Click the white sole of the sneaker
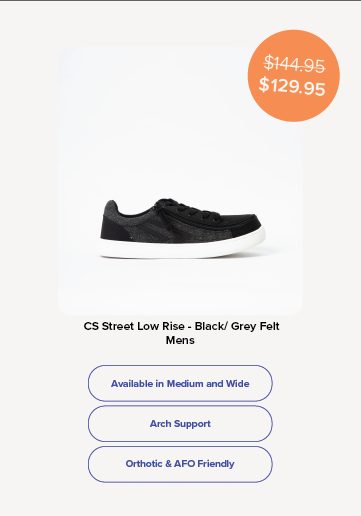The height and width of the screenshot is (516, 361). point(183,247)
